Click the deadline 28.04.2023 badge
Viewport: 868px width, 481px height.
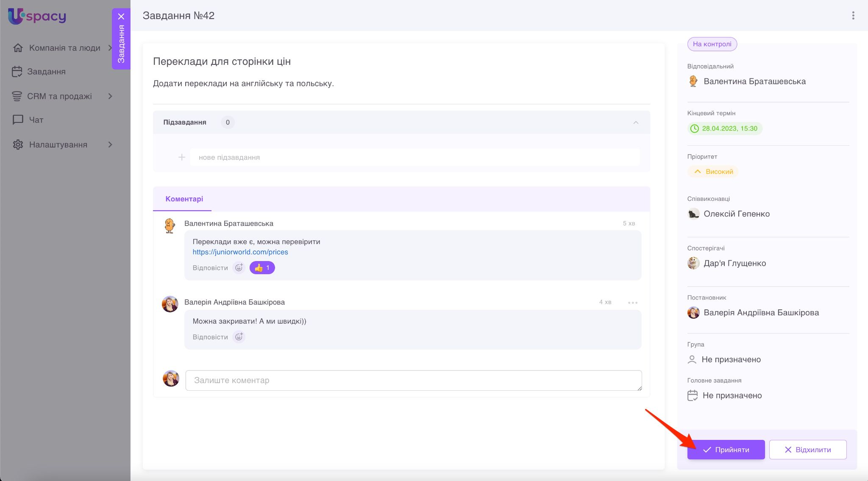[x=724, y=128]
